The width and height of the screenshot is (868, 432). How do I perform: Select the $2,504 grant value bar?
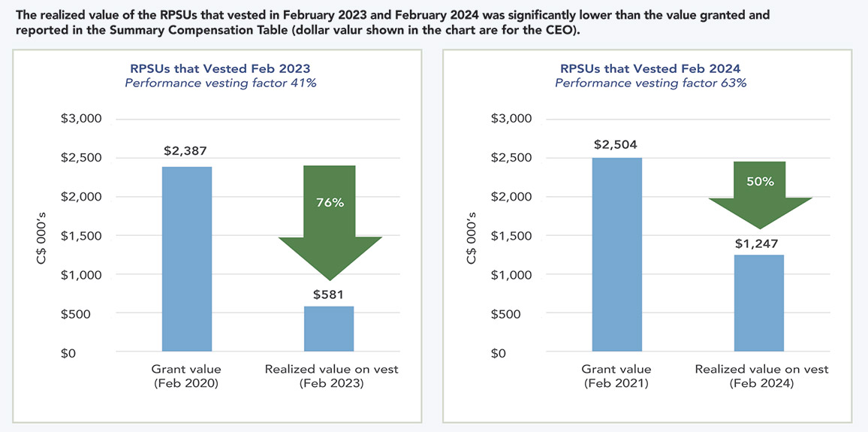pos(616,254)
